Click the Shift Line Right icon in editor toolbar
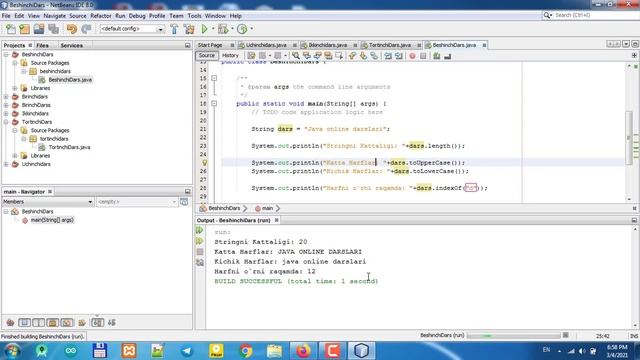Viewport: 640px width, 360px height. [399, 56]
